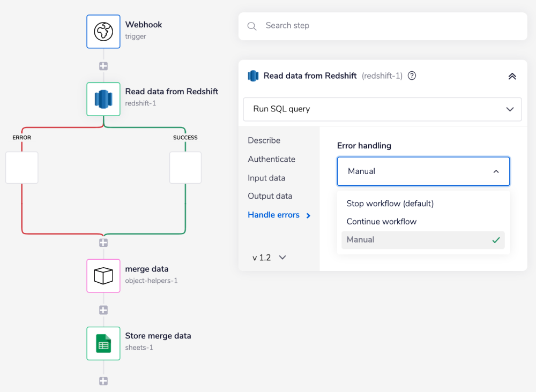Click the merge data cube icon
Image resolution: width=536 pixels, height=392 pixels.
point(103,276)
